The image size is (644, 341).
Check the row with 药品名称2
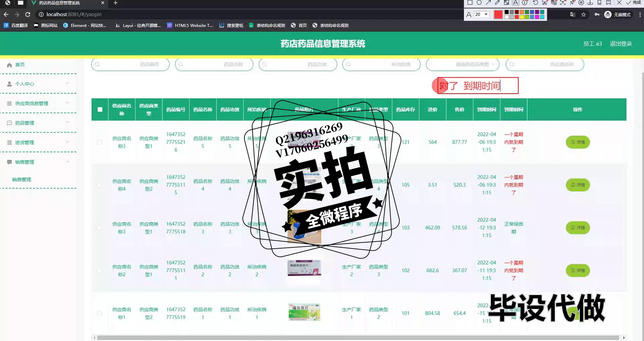tap(99, 270)
